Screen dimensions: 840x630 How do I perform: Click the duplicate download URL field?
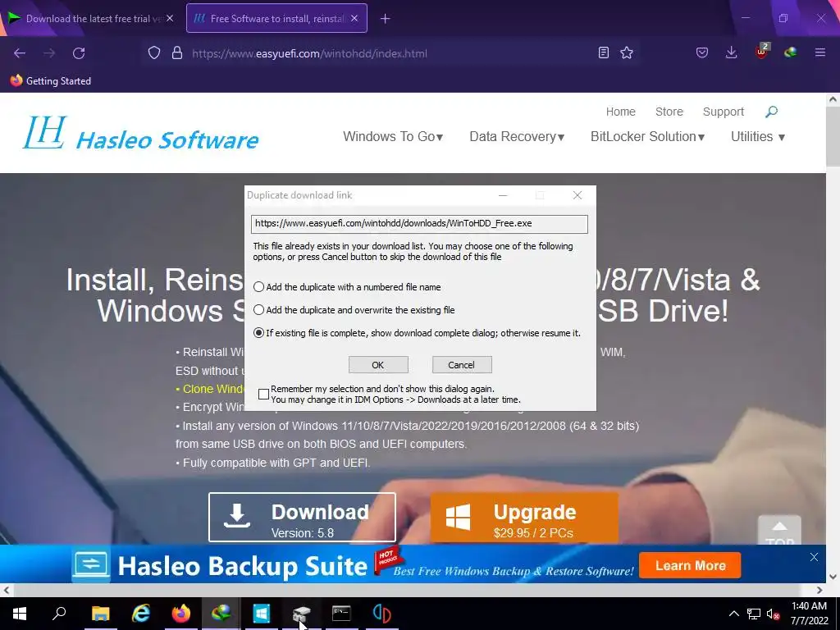419,224
